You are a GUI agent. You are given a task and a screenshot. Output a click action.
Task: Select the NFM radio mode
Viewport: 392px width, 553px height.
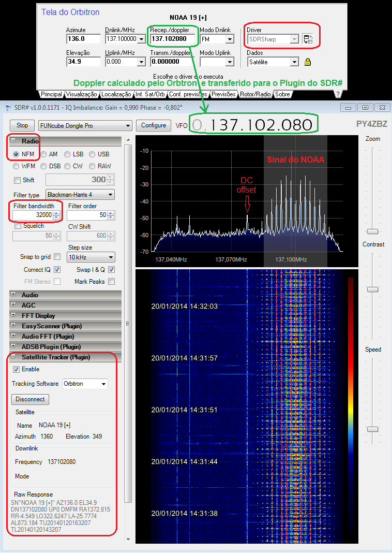[16, 154]
